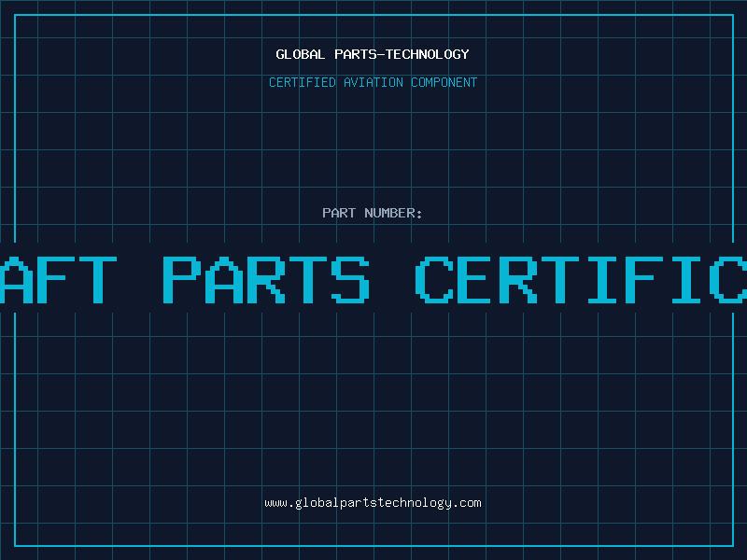The height and width of the screenshot is (560, 747).
Task: Click the letter E in banner CERTIFIC
Action: (x=476, y=278)
